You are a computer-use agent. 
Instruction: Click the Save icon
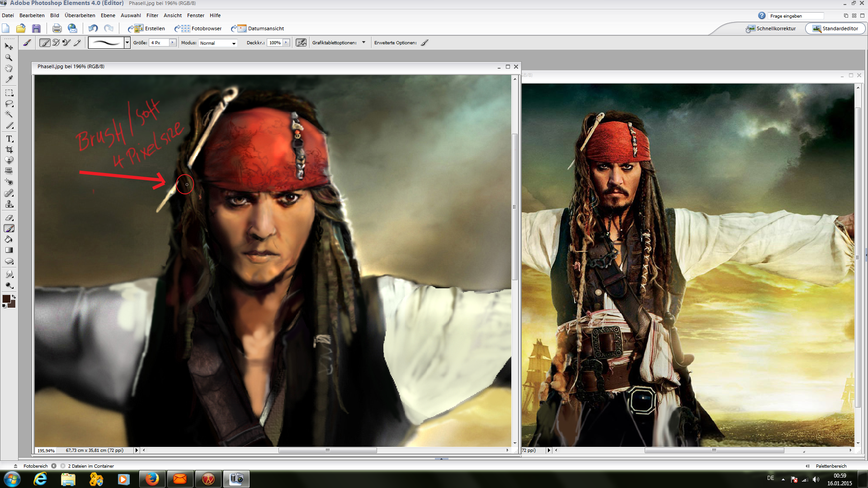click(x=36, y=28)
